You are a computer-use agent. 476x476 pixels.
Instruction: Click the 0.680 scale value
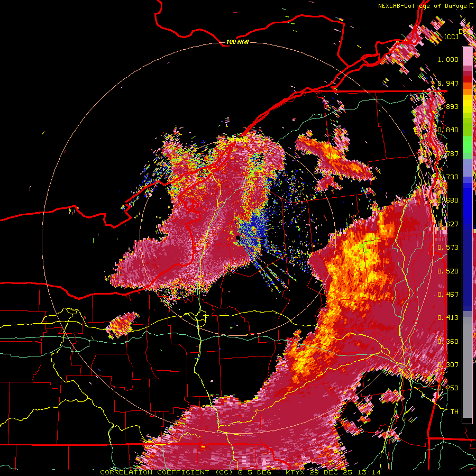point(448,200)
